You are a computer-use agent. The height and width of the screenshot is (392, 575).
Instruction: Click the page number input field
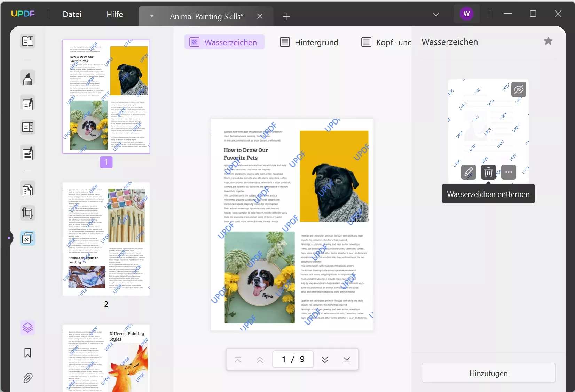pos(293,359)
